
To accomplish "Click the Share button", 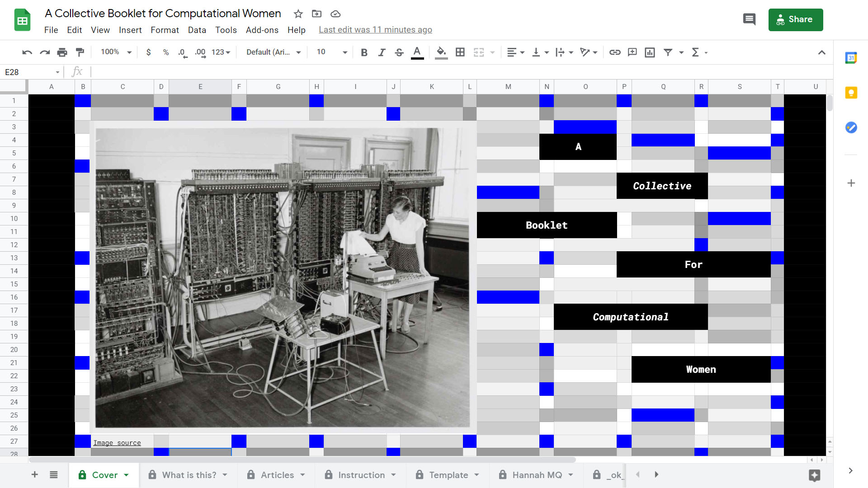I will click(x=796, y=19).
